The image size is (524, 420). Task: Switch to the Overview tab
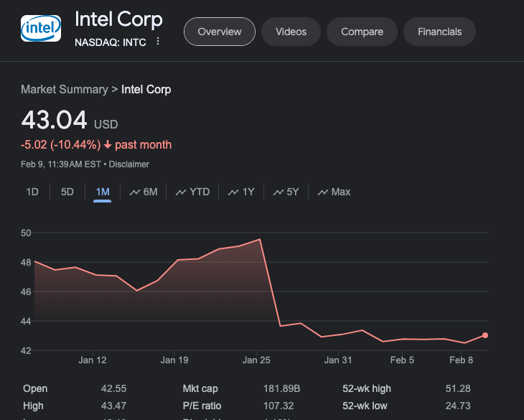[x=220, y=32]
